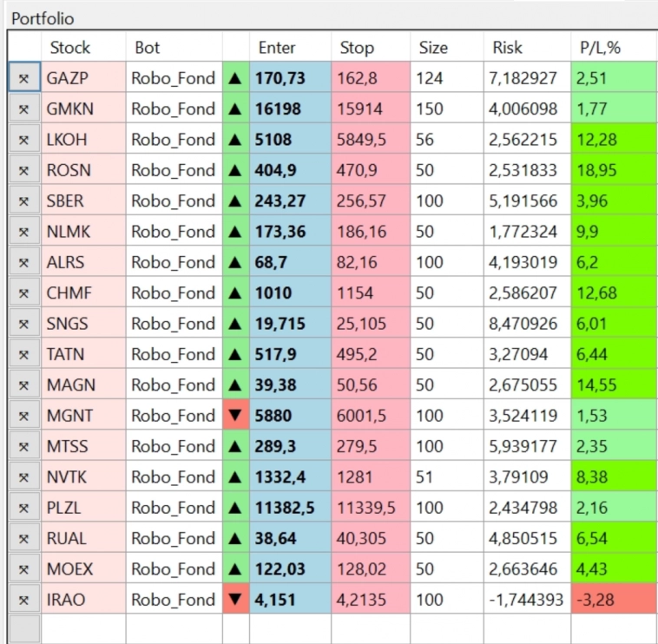This screenshot has width=658, height=644.
Task: Click the Robo_Fond bot cell for ALRS
Action: point(174,262)
